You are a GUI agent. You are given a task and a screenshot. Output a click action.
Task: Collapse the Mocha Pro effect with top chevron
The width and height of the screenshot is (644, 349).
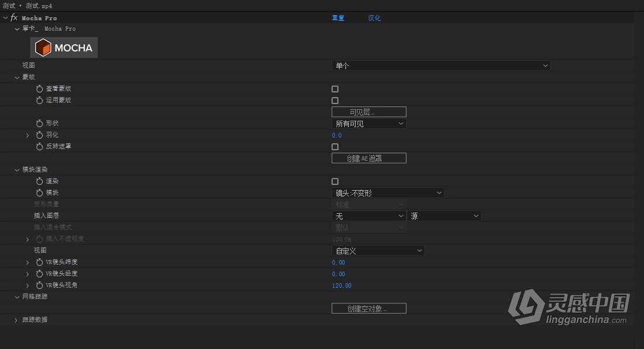(x=5, y=18)
